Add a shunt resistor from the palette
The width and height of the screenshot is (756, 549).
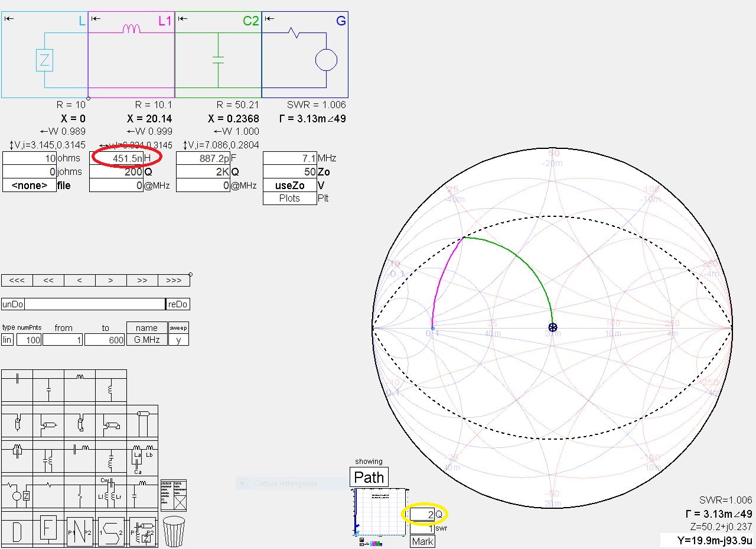coord(80,493)
